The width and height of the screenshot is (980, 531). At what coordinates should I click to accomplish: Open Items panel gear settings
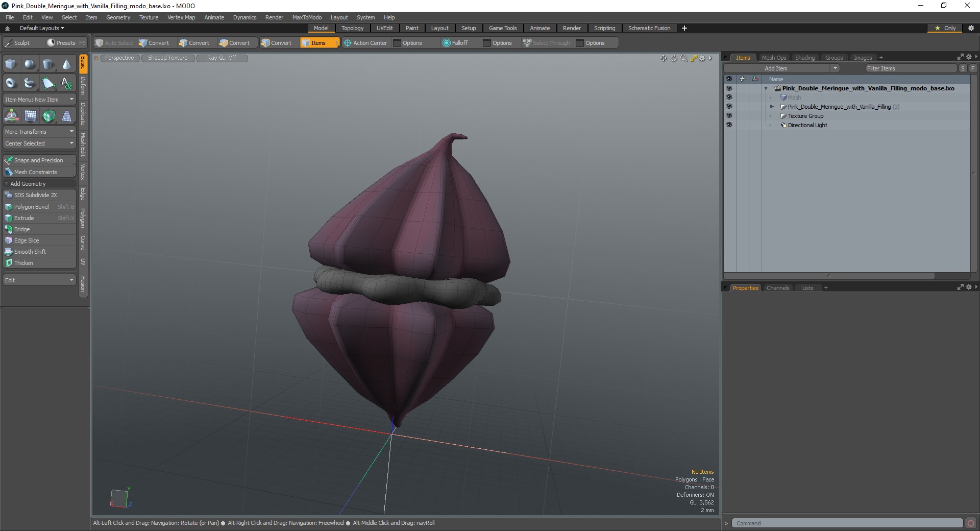click(968, 57)
